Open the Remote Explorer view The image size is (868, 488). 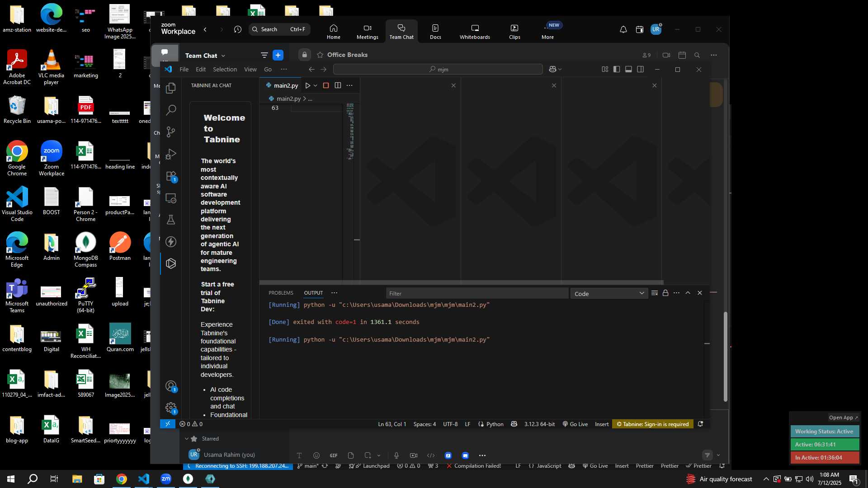pos(171,198)
